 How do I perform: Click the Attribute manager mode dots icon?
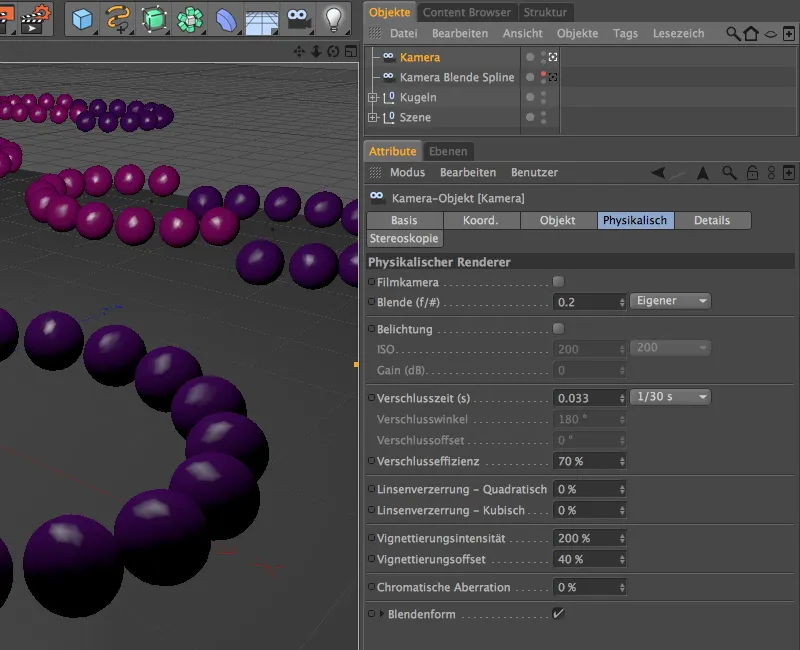771,172
